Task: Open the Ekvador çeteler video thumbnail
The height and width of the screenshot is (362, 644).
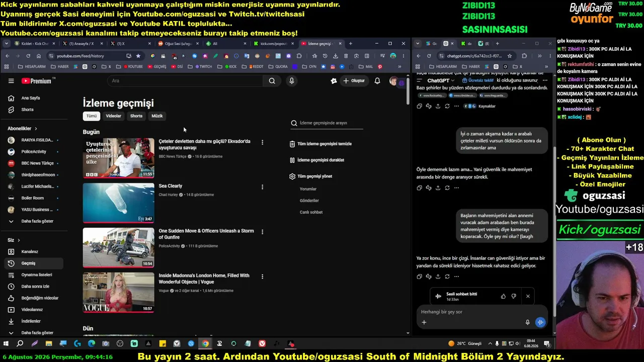Action: (119, 158)
